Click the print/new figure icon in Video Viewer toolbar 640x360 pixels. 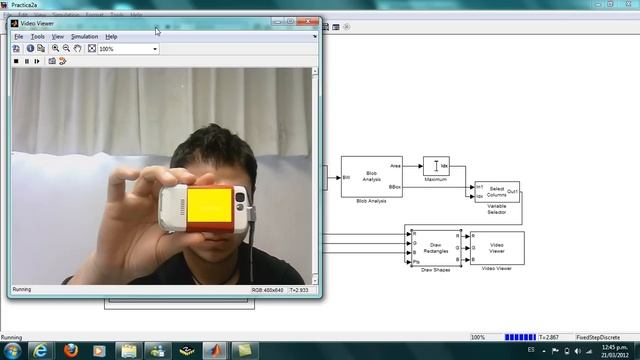(16, 49)
